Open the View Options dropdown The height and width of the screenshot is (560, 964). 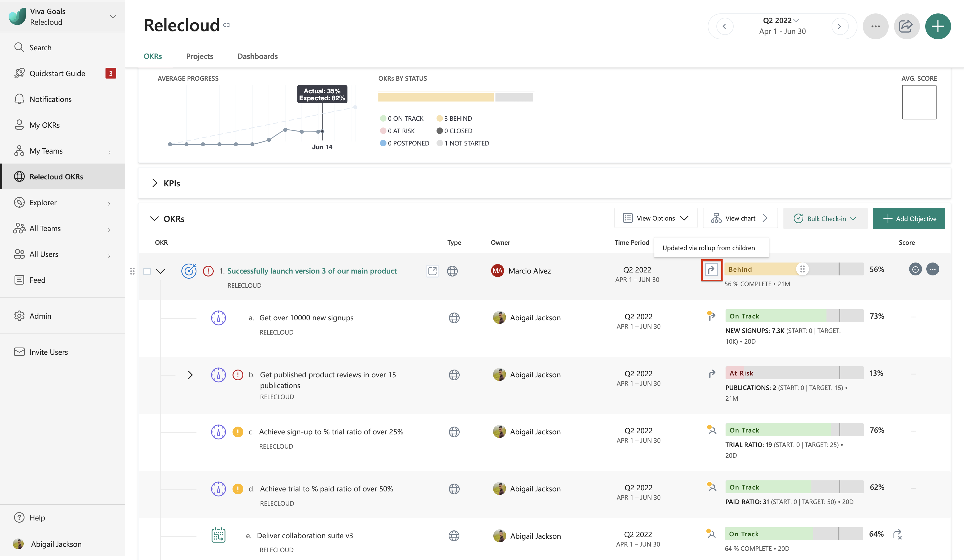pyautogui.click(x=656, y=218)
